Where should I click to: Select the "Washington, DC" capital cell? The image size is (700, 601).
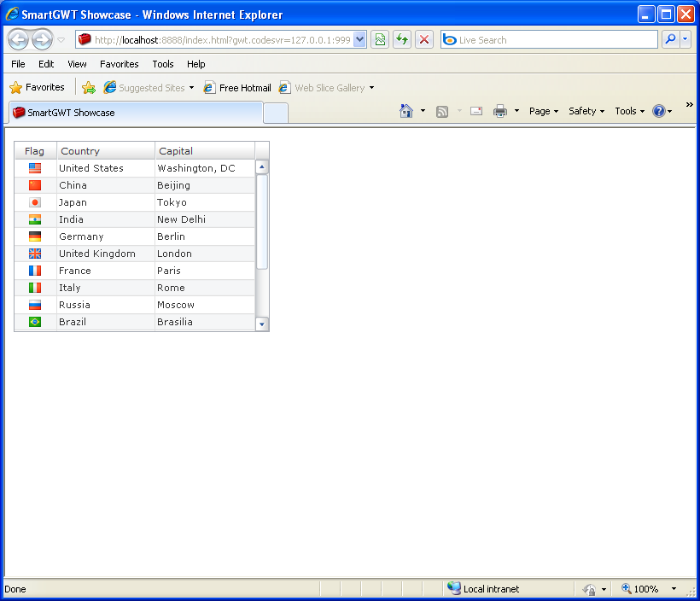[x=205, y=168]
